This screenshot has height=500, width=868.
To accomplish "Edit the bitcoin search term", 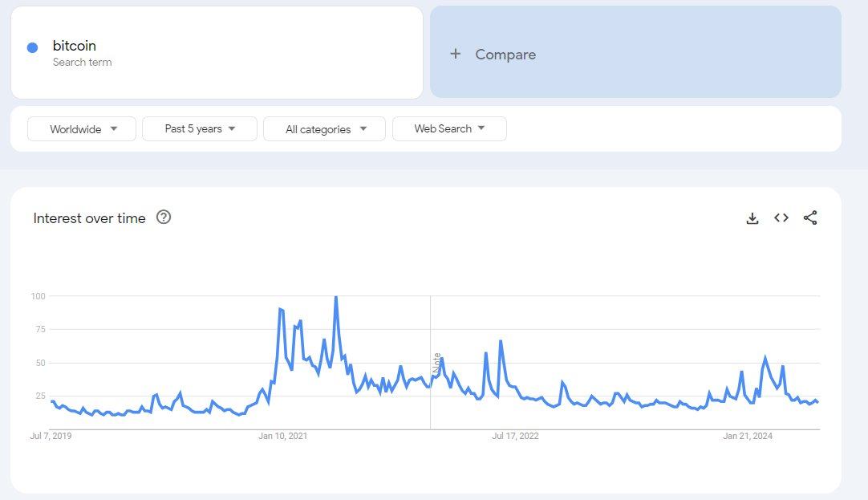I will coord(75,46).
